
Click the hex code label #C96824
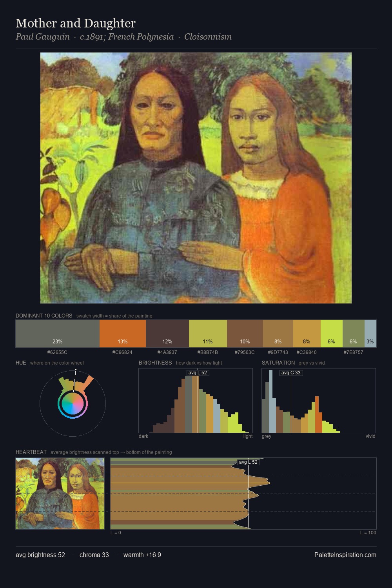[122, 352]
